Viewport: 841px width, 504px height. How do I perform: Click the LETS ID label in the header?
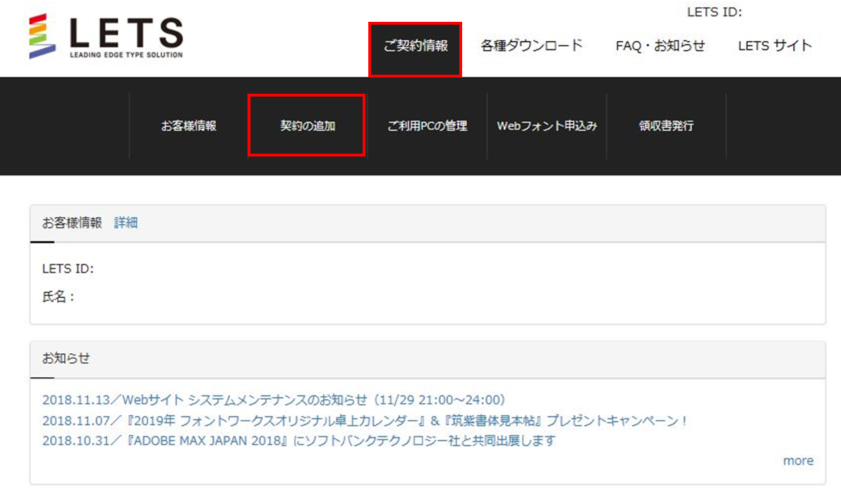pyautogui.click(x=715, y=12)
